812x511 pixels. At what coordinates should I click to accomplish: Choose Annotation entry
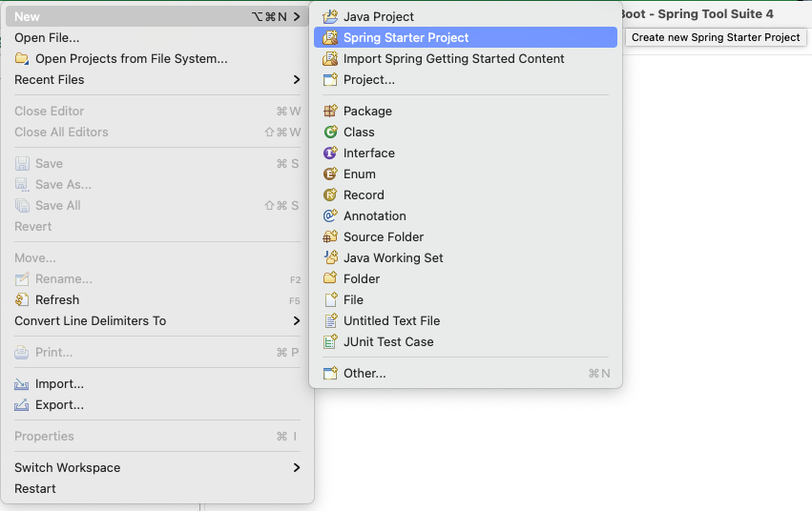[466, 215]
